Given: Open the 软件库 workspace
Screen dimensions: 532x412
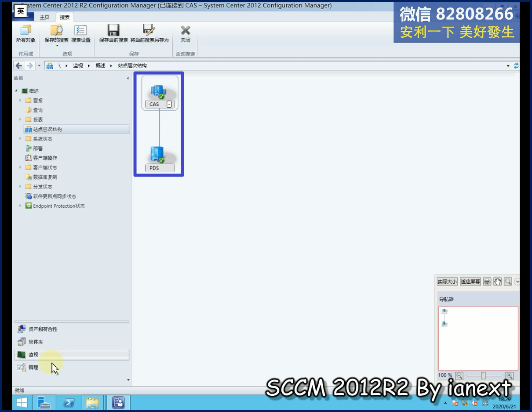Looking at the screenshot, I should coord(72,342).
